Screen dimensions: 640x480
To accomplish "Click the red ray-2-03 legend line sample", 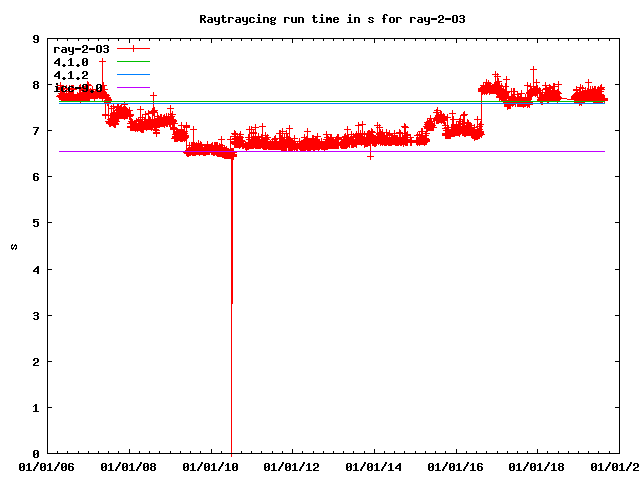I will tap(133, 49).
